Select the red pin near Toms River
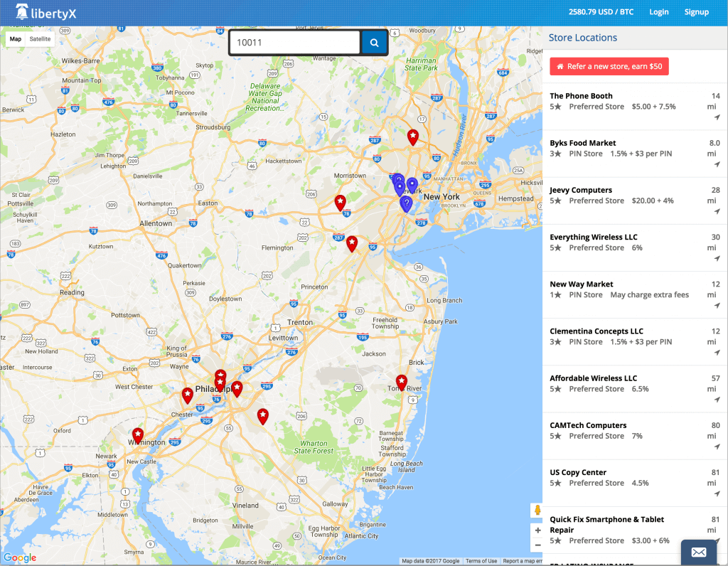728x566 pixels. 402,382
